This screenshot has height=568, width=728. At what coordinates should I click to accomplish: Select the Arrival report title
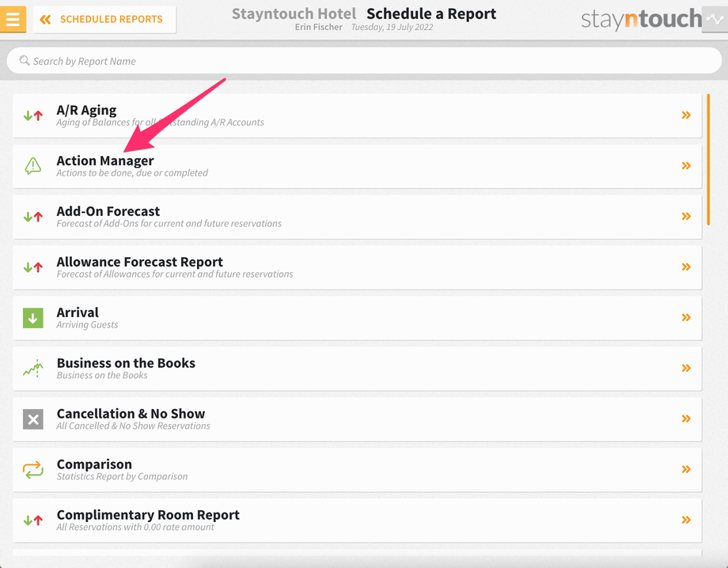[x=78, y=312]
